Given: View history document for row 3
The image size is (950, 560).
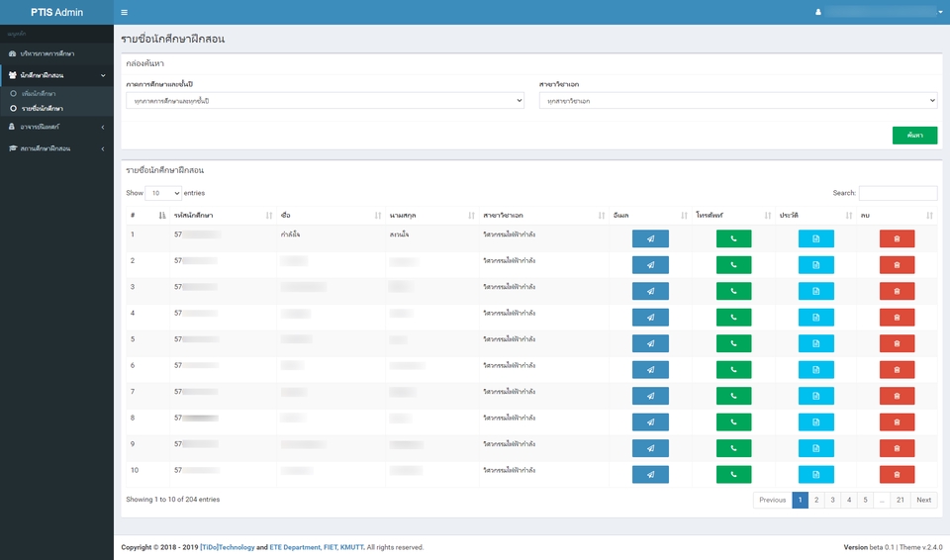Looking at the screenshot, I should tap(816, 291).
